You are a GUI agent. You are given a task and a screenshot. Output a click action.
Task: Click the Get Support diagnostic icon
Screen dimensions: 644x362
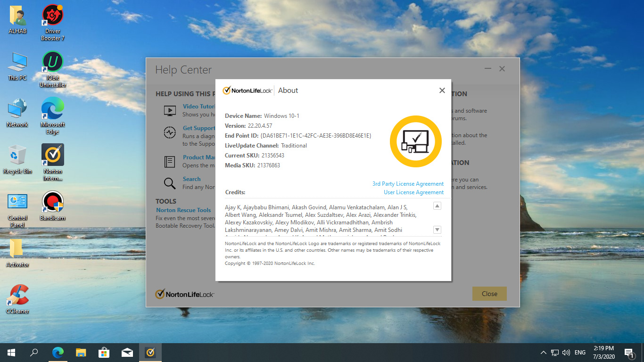[170, 133]
